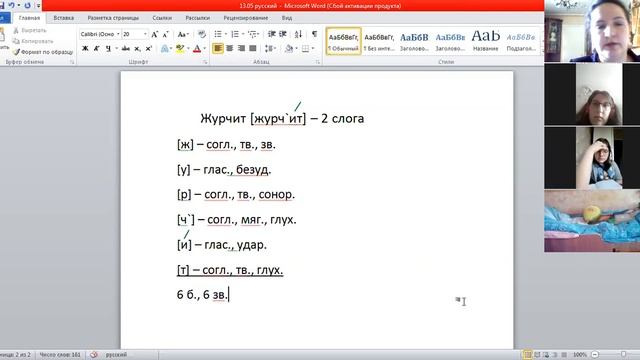Toggle align text left
640x360 pixels.
(218, 49)
